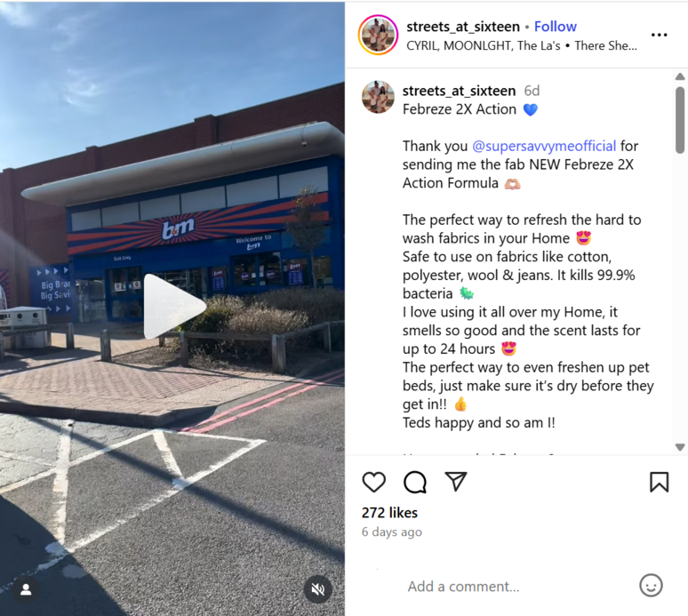This screenshot has height=616, width=688.
Task: Unmute the video with speaker icon
Action: [318, 589]
